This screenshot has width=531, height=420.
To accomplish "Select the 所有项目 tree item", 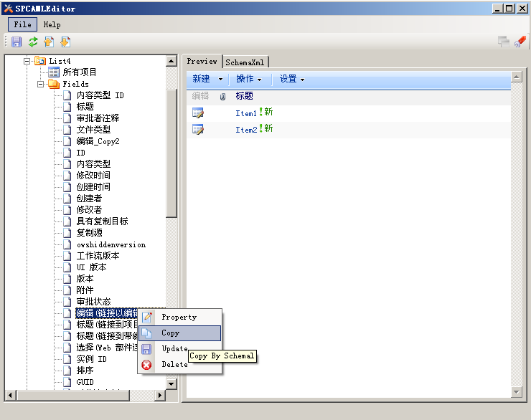I will (x=80, y=72).
